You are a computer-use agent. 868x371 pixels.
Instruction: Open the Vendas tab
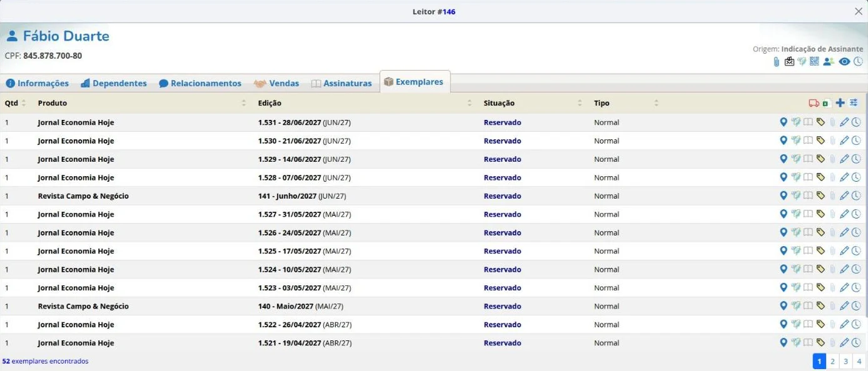(276, 83)
